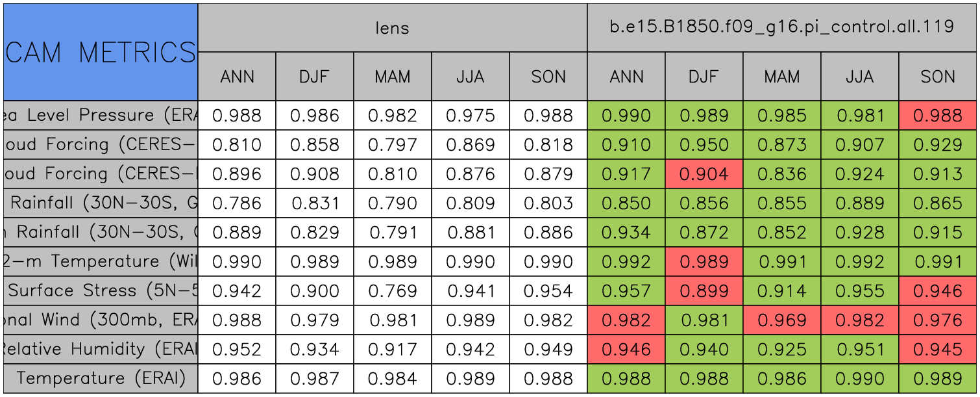Select the 2-m Temperature row label
The image size is (980, 397).
pos(101,261)
